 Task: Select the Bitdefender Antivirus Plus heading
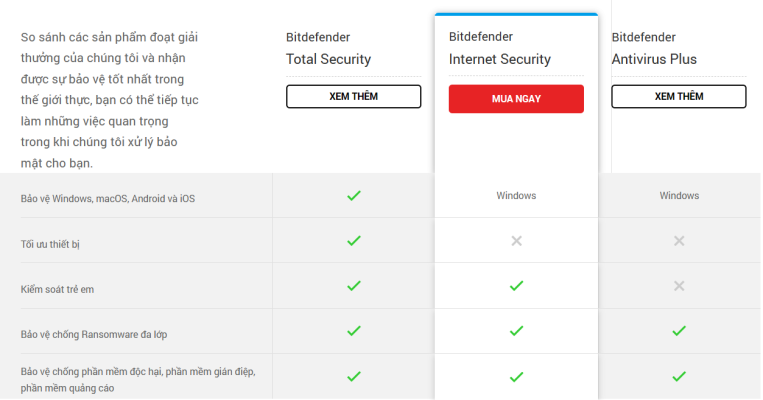[654, 48]
